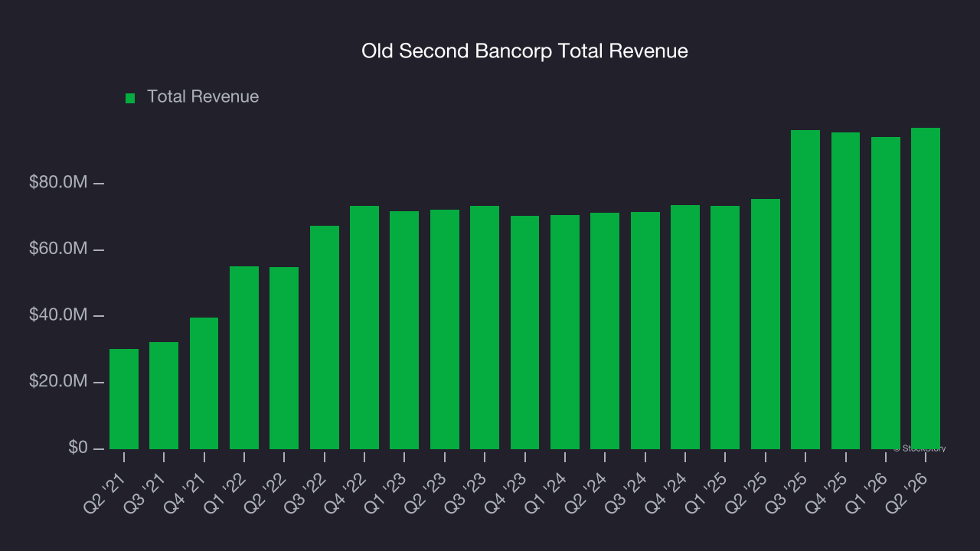Click the Q4 '21 revenue bar
980x551 pixels.
pos(204,383)
